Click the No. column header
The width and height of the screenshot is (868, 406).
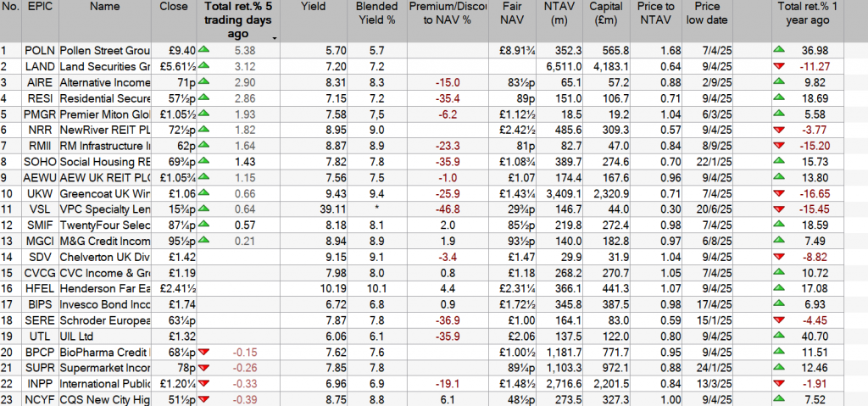[x=10, y=20]
